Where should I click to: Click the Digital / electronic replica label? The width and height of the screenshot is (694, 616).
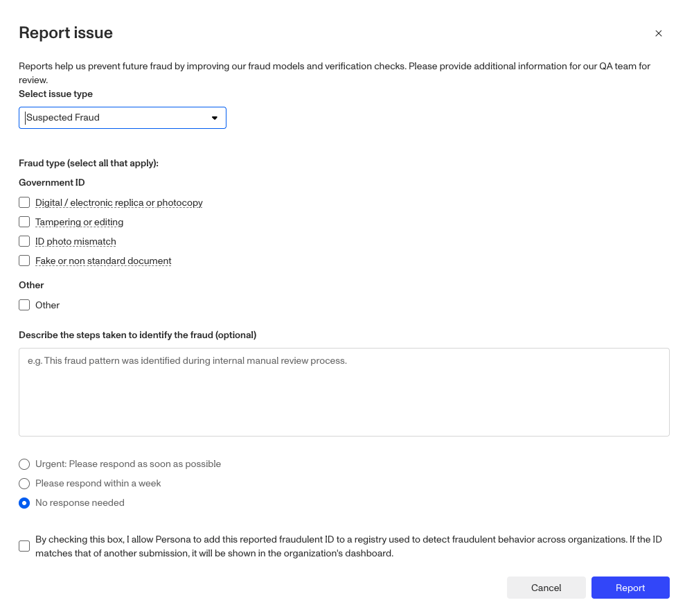point(118,203)
